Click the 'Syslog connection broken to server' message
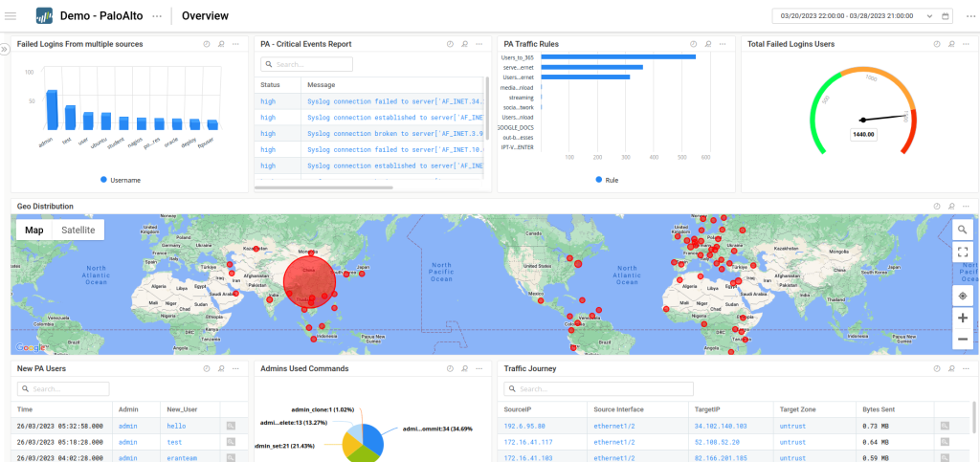Image resolution: width=980 pixels, height=462 pixels. click(x=395, y=134)
